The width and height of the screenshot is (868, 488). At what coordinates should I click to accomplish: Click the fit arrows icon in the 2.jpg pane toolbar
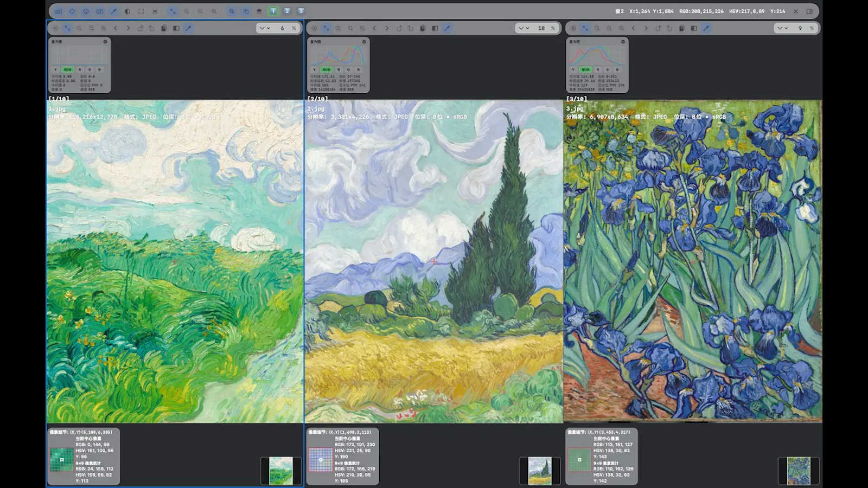pos(326,28)
